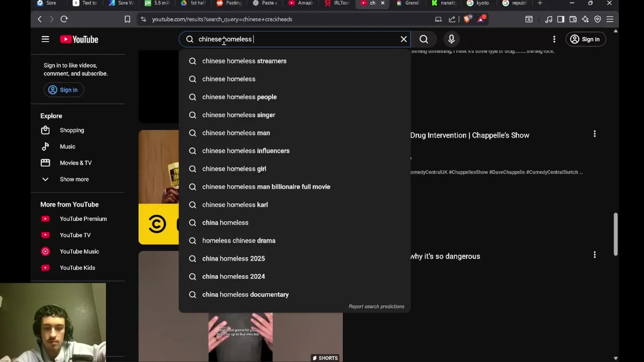The height and width of the screenshot is (362, 644).
Task: Open the Brave Shields lion icon
Action: click(x=467, y=19)
